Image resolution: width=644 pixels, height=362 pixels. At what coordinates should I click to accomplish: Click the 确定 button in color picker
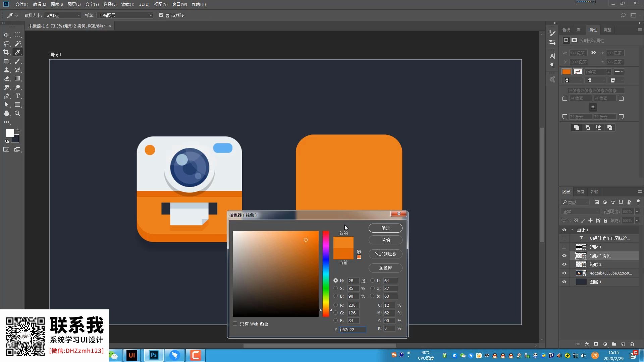(x=385, y=228)
